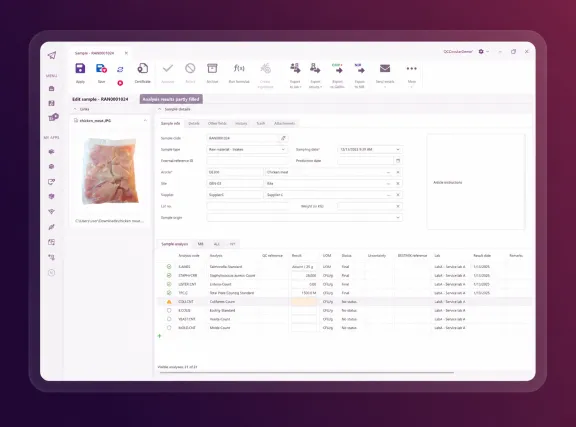Toggle status circle for Yeasts Count row

pos(169,319)
